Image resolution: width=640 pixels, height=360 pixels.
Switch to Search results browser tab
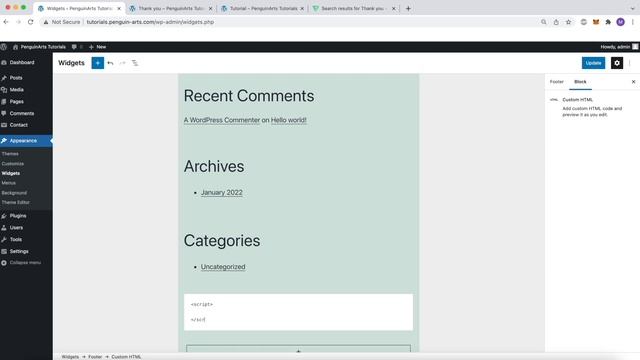[355, 8]
